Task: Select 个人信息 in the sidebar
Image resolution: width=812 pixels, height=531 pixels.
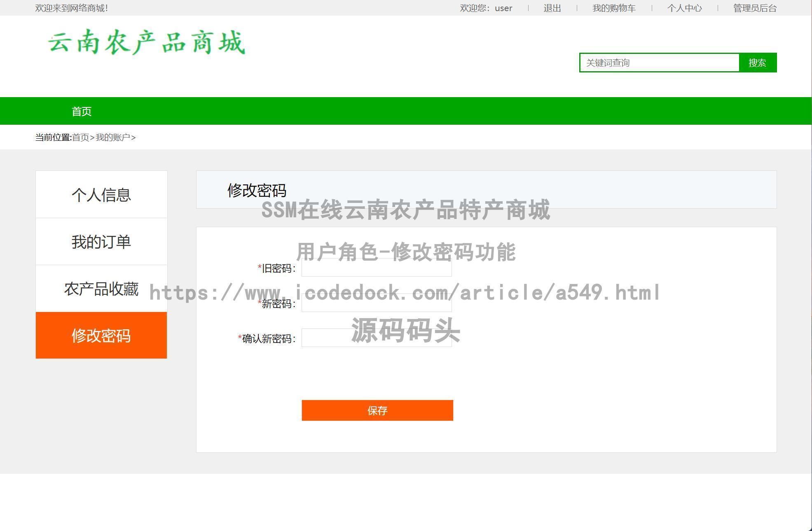Action: [x=101, y=195]
